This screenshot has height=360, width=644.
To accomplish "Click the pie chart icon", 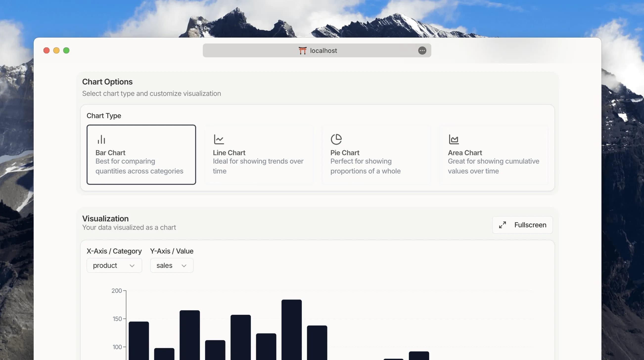I will click(x=336, y=139).
